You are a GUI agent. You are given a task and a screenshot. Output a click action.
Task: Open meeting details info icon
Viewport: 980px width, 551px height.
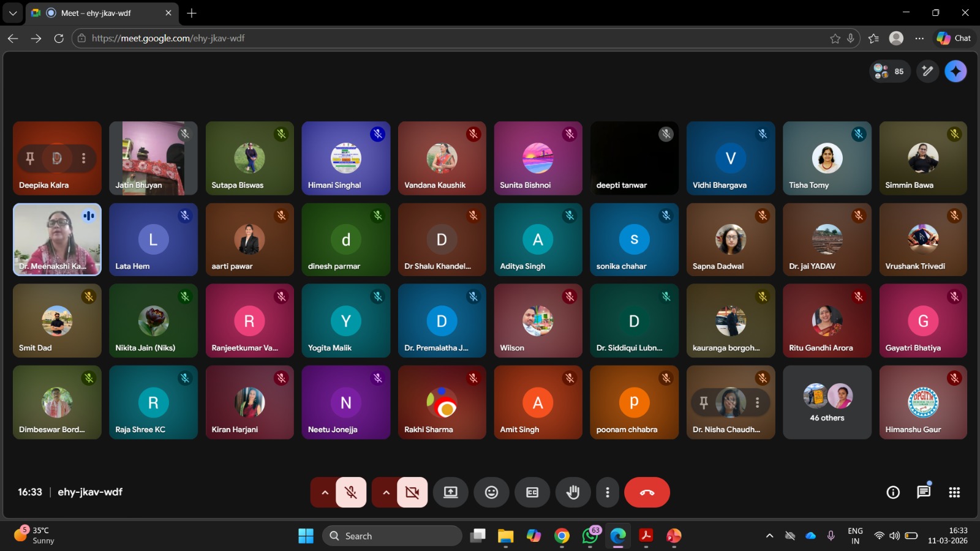click(x=893, y=492)
